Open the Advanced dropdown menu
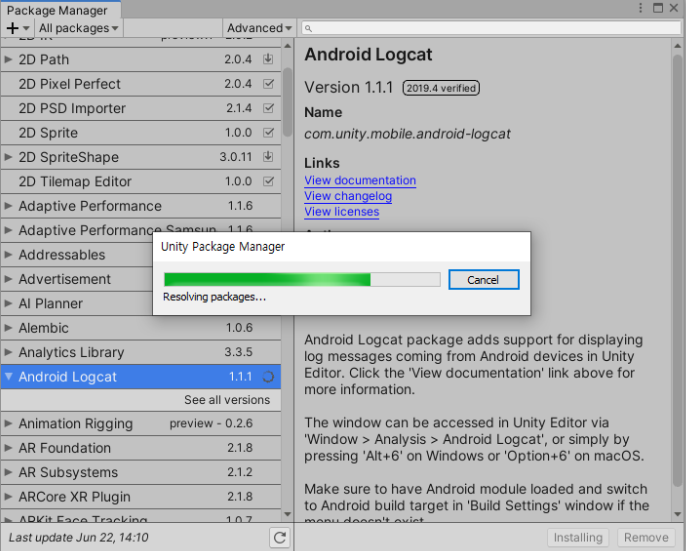This screenshot has height=551, width=686. tap(259, 28)
